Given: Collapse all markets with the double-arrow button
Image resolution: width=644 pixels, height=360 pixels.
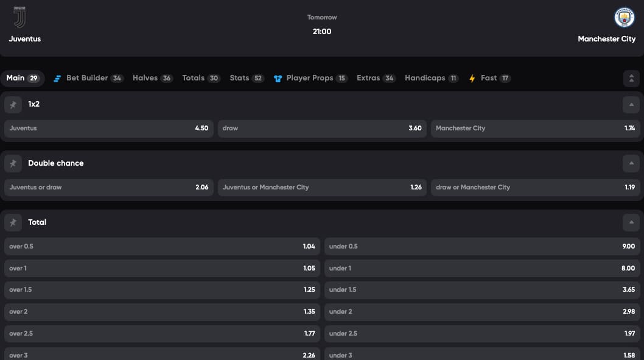Looking at the screenshot, I should pos(631,78).
